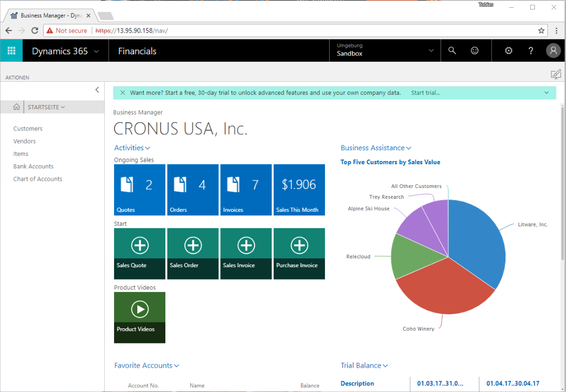566x392 pixels.
Task: Click the page vertical scrollbar
Action: pyautogui.click(x=563, y=182)
